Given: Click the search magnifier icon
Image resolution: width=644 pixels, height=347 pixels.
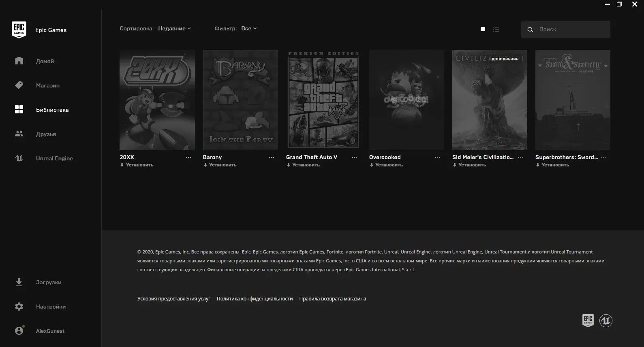Looking at the screenshot, I should (530, 30).
